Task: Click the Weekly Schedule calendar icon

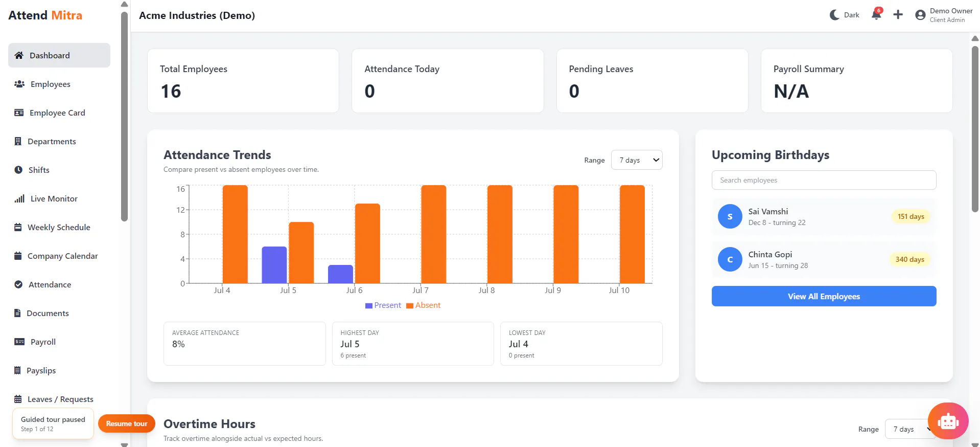Action: pos(18,227)
